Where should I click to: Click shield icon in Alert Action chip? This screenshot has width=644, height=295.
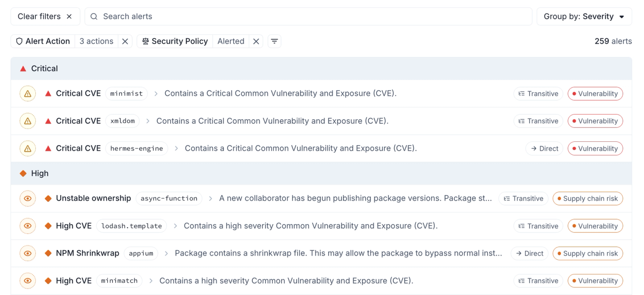19,41
